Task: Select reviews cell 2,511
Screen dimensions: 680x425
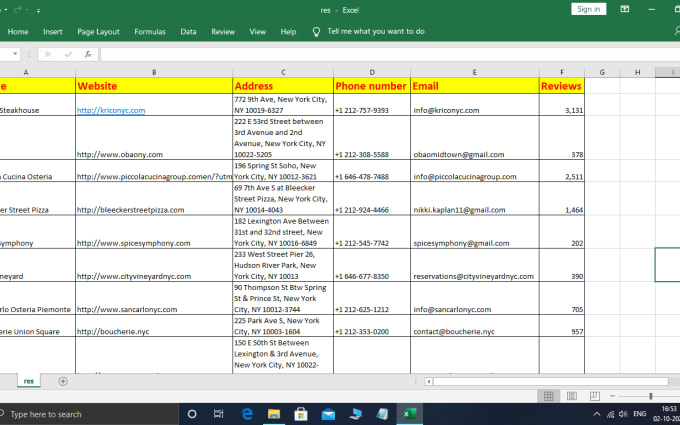Action: coord(562,171)
